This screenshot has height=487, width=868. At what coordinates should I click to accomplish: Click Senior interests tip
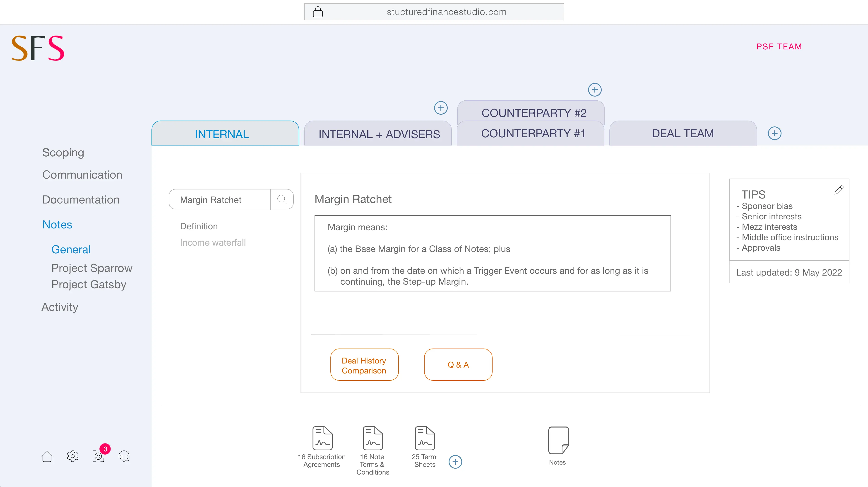[x=769, y=216]
